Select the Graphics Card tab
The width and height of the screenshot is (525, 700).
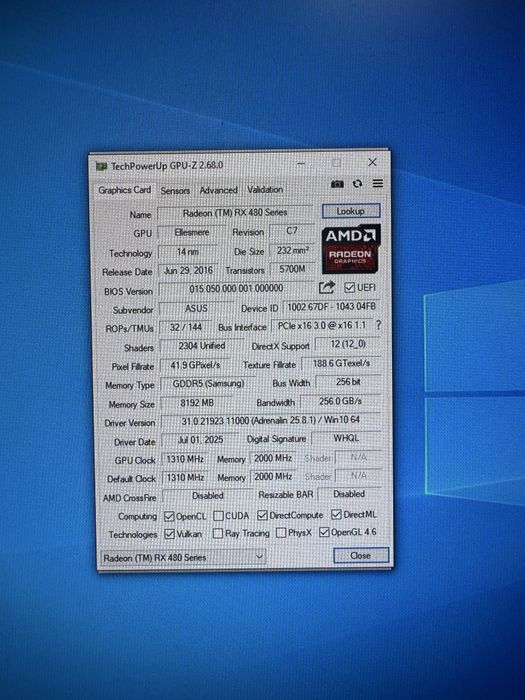[x=125, y=190]
